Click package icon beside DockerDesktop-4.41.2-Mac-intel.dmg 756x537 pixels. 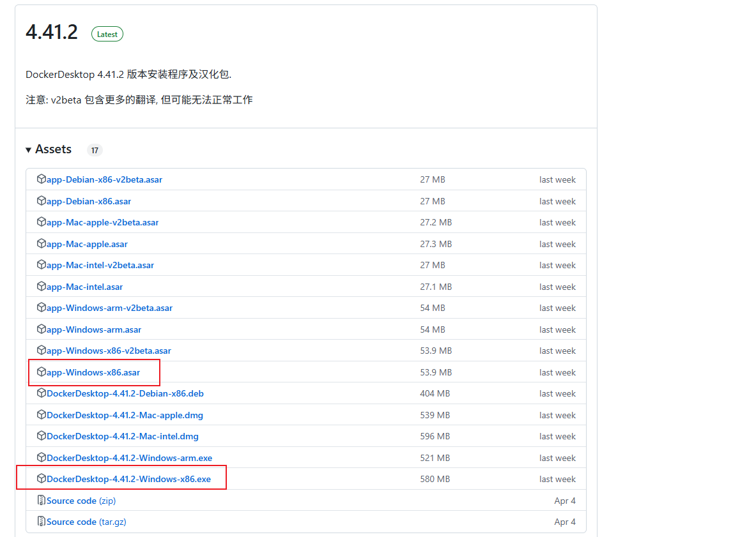click(42, 436)
